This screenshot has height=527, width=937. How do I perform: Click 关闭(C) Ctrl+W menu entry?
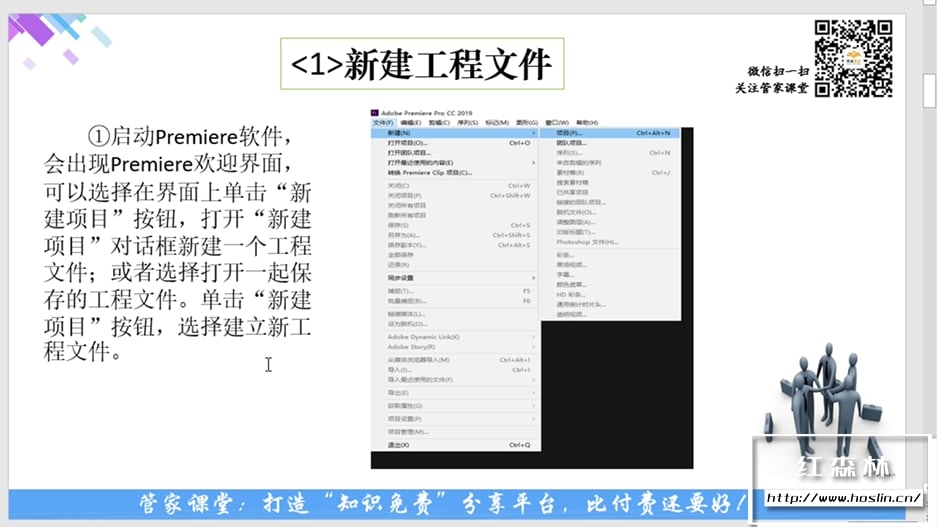456,186
